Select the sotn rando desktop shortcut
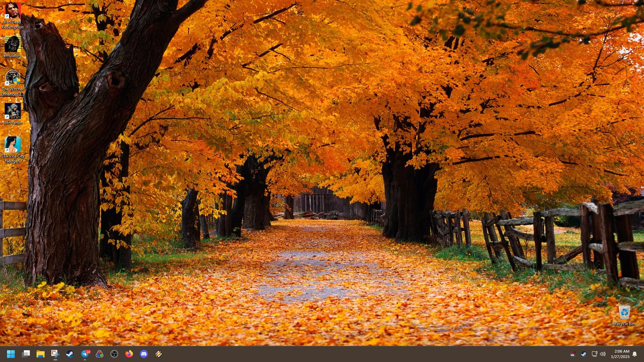 click(12, 114)
